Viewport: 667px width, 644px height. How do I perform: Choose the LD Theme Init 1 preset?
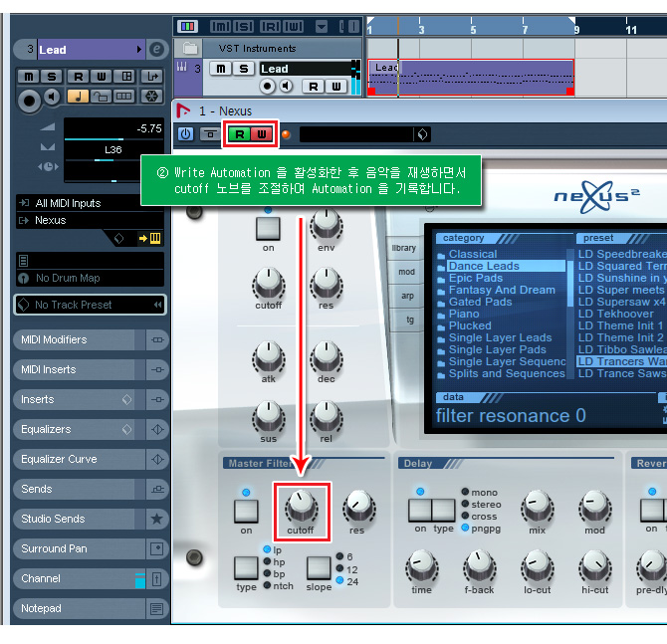point(620,325)
